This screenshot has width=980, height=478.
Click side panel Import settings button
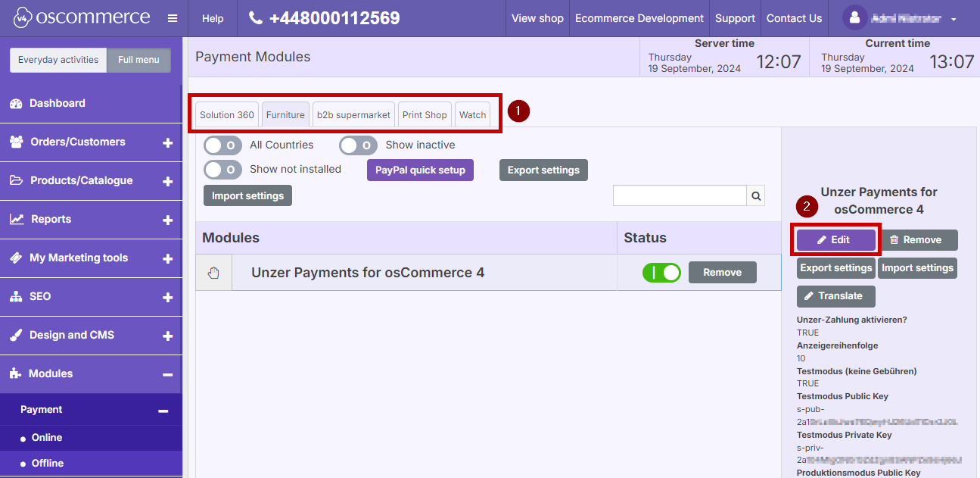[917, 268]
